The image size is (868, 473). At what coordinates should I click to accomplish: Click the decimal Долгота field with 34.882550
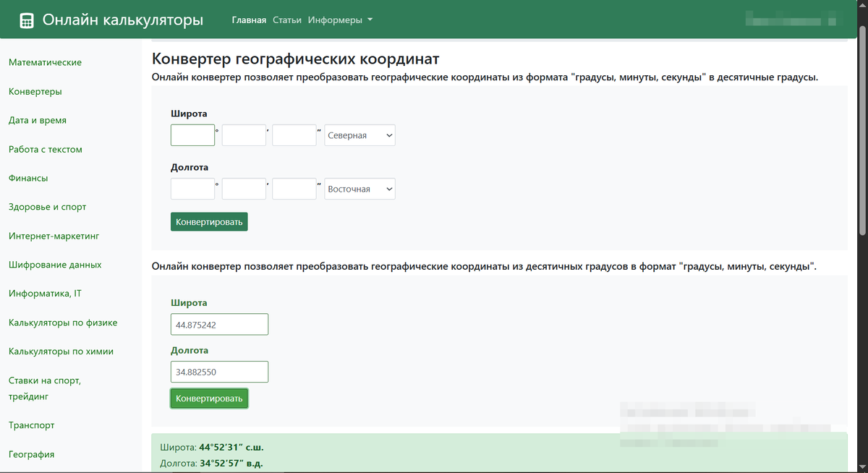click(219, 372)
